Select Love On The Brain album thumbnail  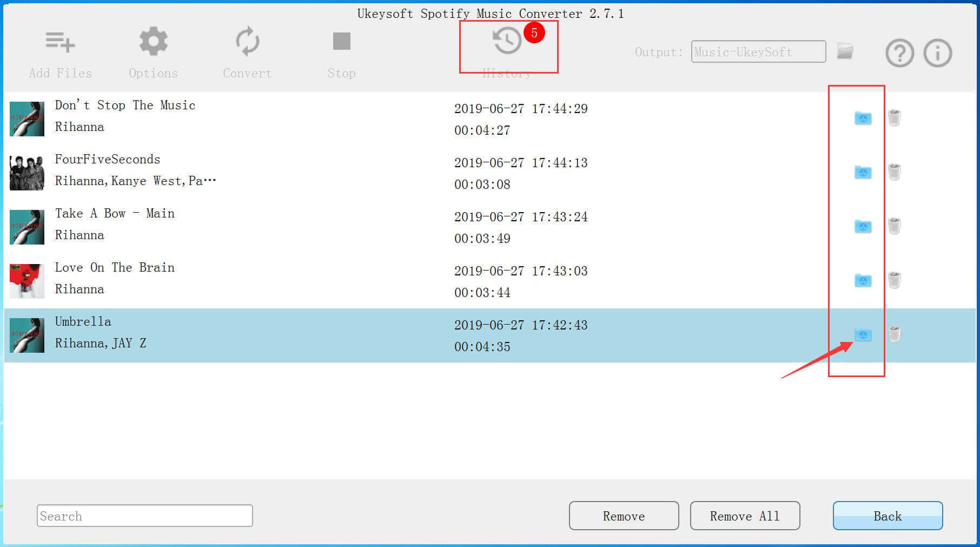27,281
